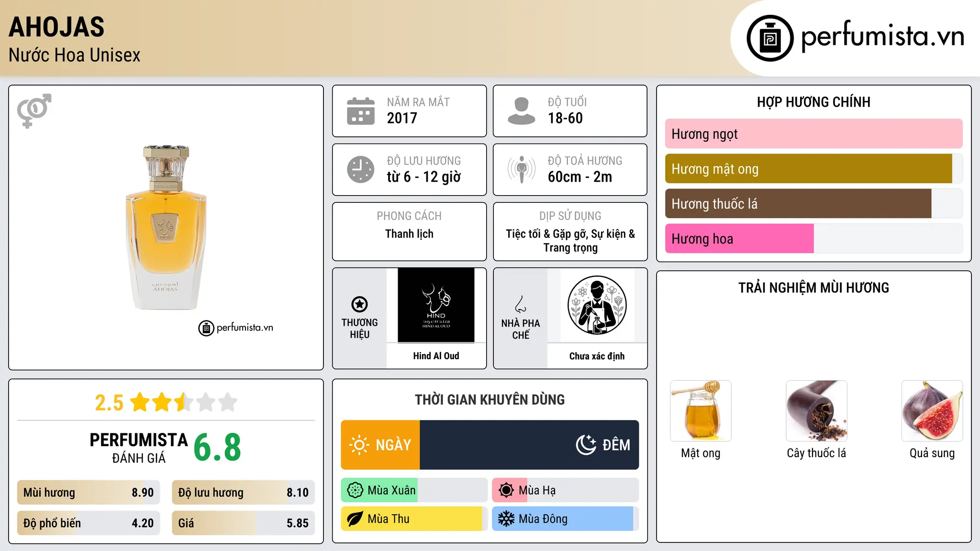Click the Hương ngọt accord bar
Viewport: 980px width, 551px height.
click(814, 134)
